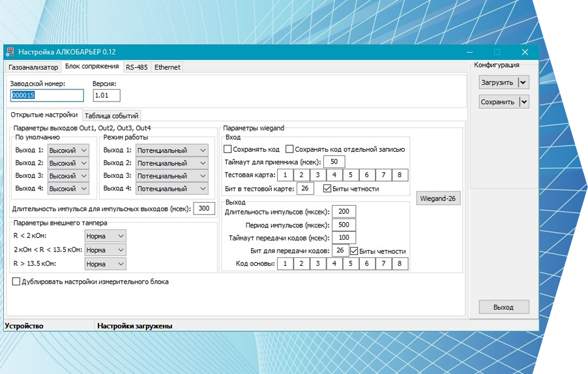Click pulse duration field showing 300

pyautogui.click(x=204, y=209)
